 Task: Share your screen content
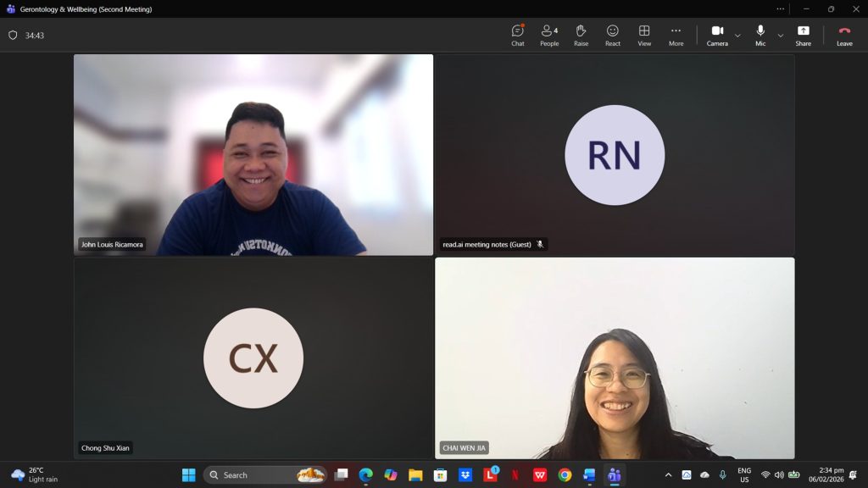[803, 35]
